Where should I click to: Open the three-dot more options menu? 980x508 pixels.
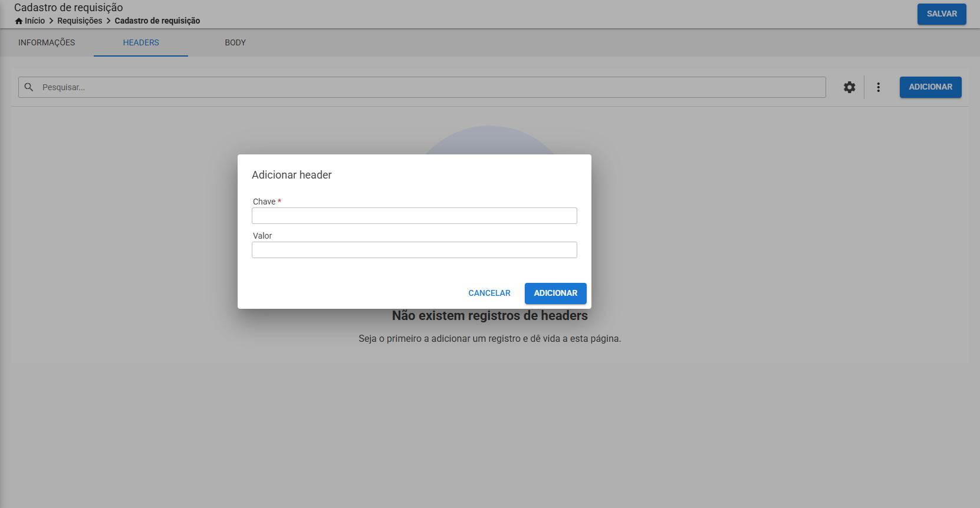tap(878, 87)
